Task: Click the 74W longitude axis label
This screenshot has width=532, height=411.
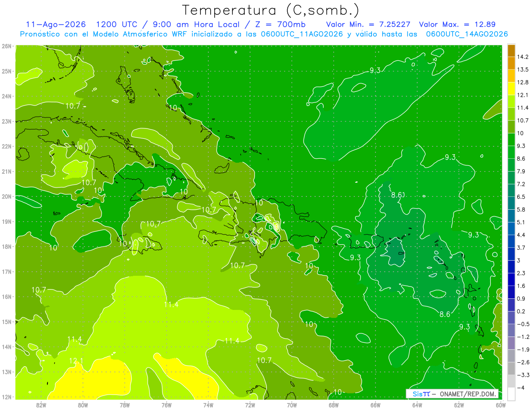Action: 208,404
